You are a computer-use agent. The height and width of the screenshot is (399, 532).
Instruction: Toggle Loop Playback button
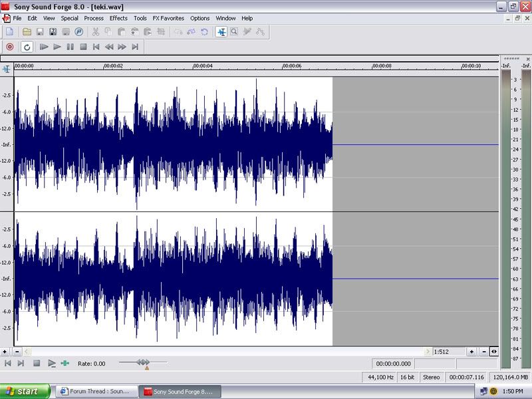[x=27, y=47]
